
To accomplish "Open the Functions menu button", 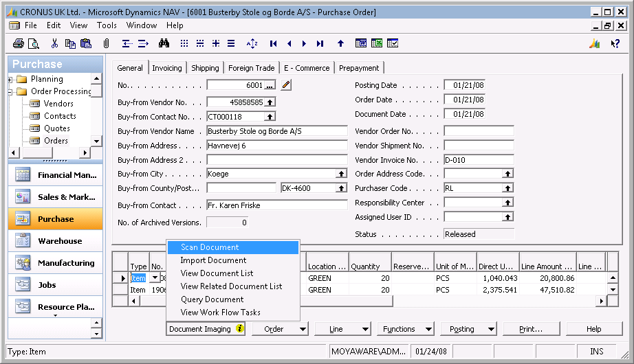I will [x=406, y=329].
